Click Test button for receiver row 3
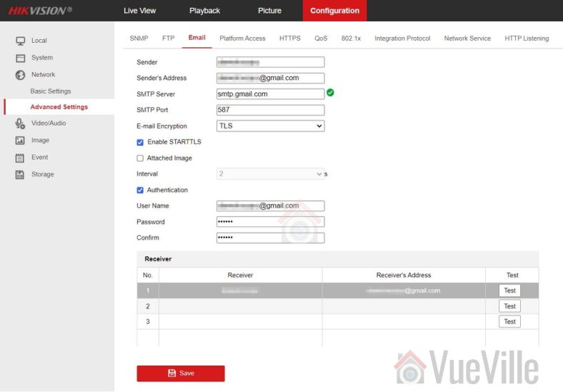Image resolution: width=563 pixels, height=392 pixels. 509,321
